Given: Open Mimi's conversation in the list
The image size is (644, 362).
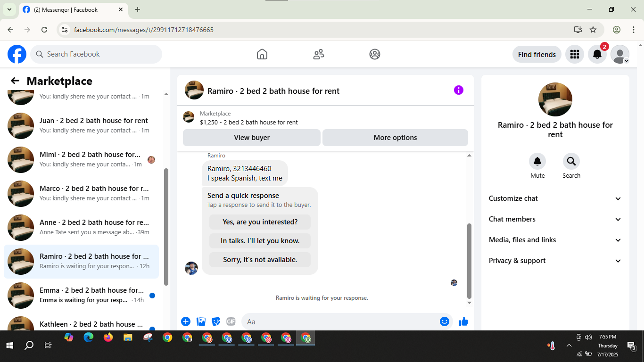Looking at the screenshot, I should 81,160.
